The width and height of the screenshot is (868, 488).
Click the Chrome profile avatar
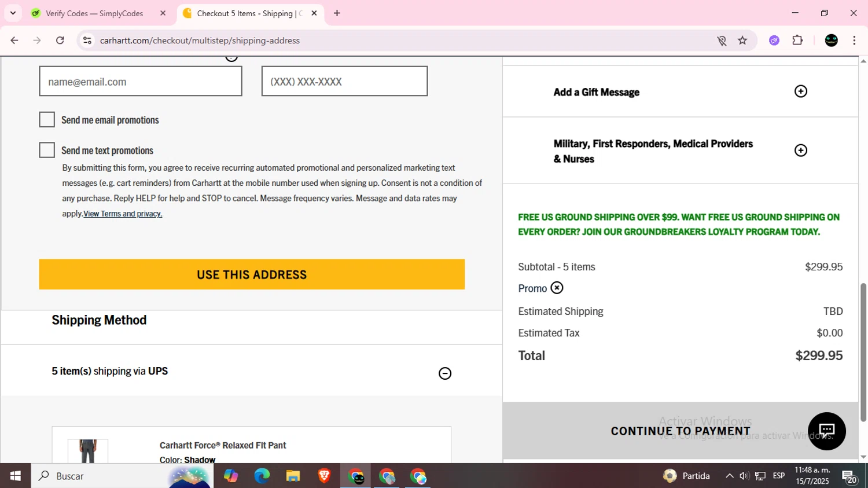point(831,41)
